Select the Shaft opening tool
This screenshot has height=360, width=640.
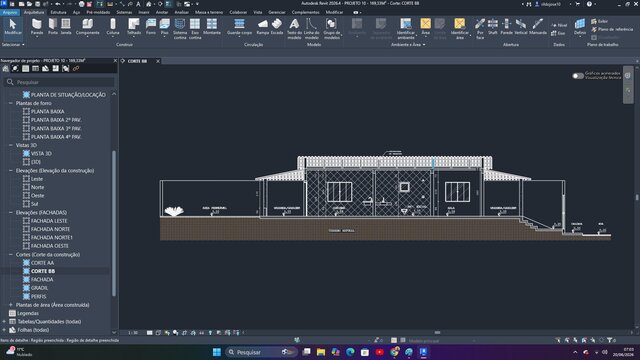click(493, 27)
